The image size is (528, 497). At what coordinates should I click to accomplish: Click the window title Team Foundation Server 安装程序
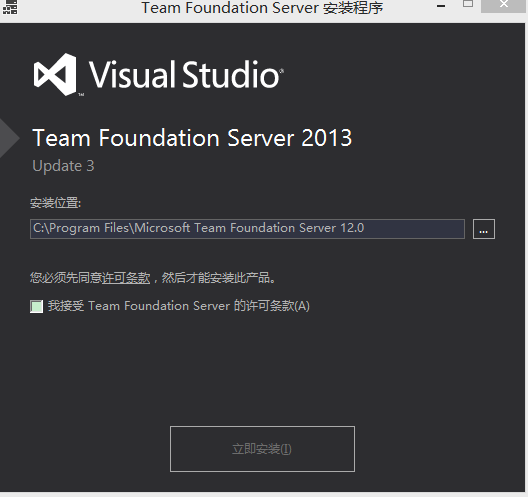(262, 8)
